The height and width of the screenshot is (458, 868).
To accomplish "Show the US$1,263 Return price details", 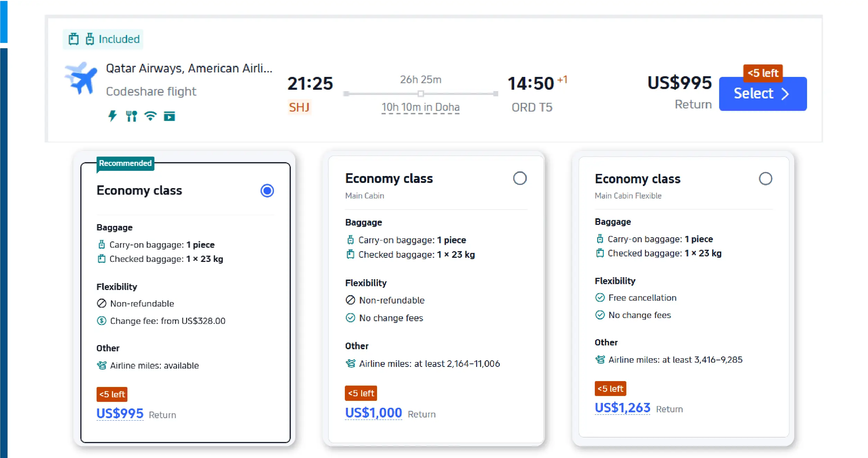I will click(x=622, y=408).
